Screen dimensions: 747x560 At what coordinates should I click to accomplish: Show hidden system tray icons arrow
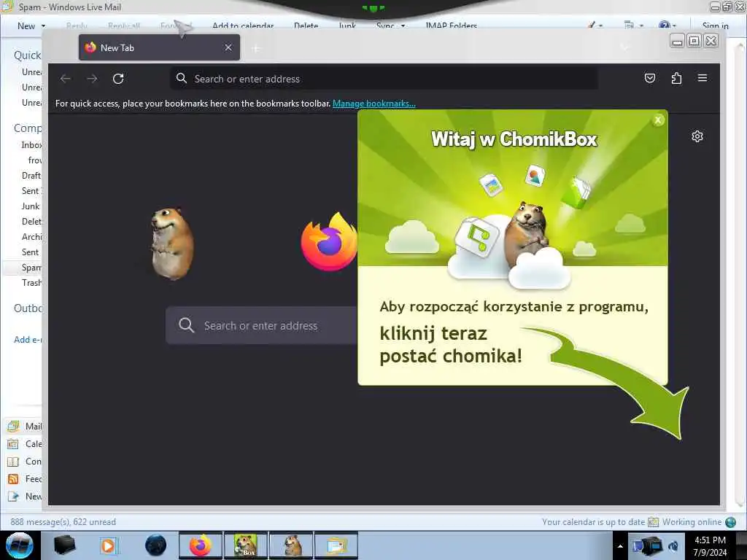click(620, 546)
